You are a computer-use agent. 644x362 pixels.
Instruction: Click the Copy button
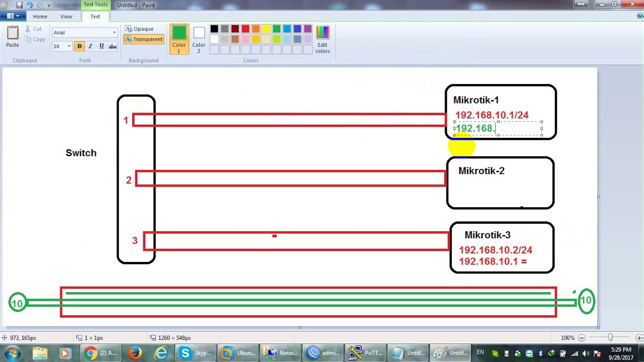[x=35, y=39]
